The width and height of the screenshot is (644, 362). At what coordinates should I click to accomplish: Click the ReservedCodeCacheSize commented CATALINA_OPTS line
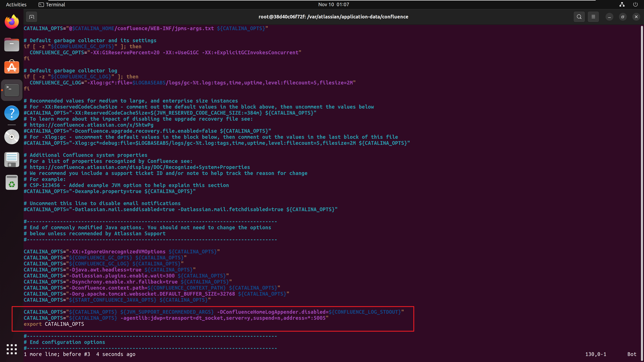(170, 113)
